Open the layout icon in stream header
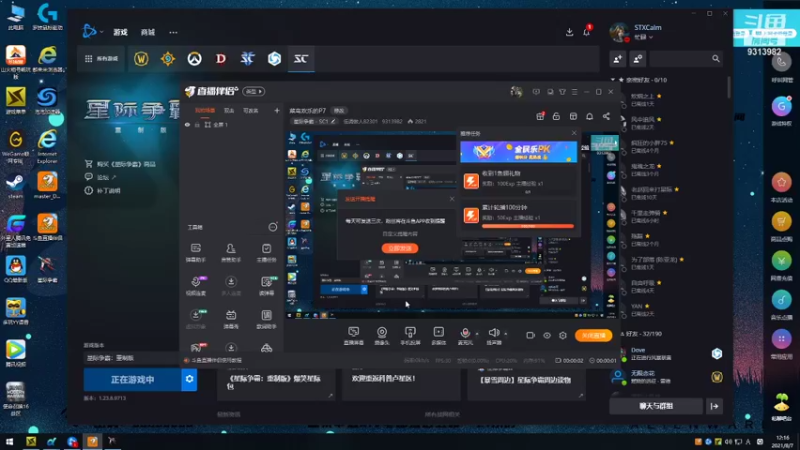Image resolution: width=800 pixels, height=450 pixels. [x=573, y=116]
